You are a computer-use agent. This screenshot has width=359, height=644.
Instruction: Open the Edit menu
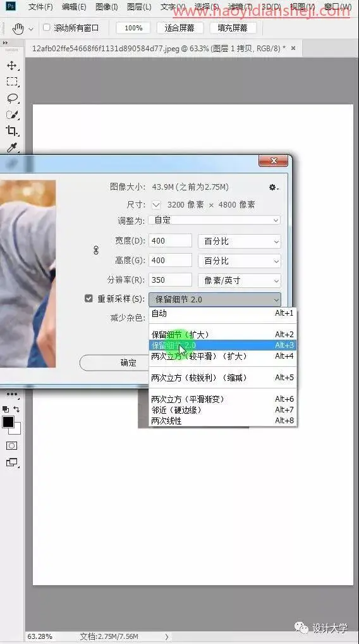coord(74,7)
